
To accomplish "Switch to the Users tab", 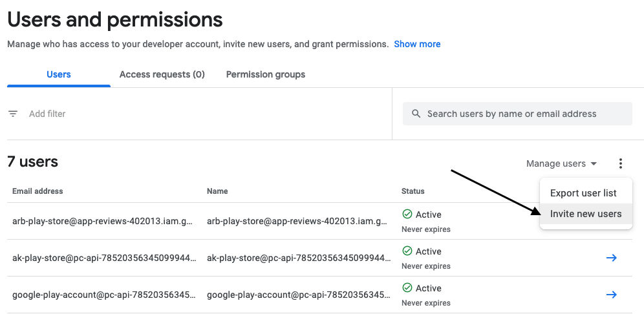I will click(x=59, y=74).
